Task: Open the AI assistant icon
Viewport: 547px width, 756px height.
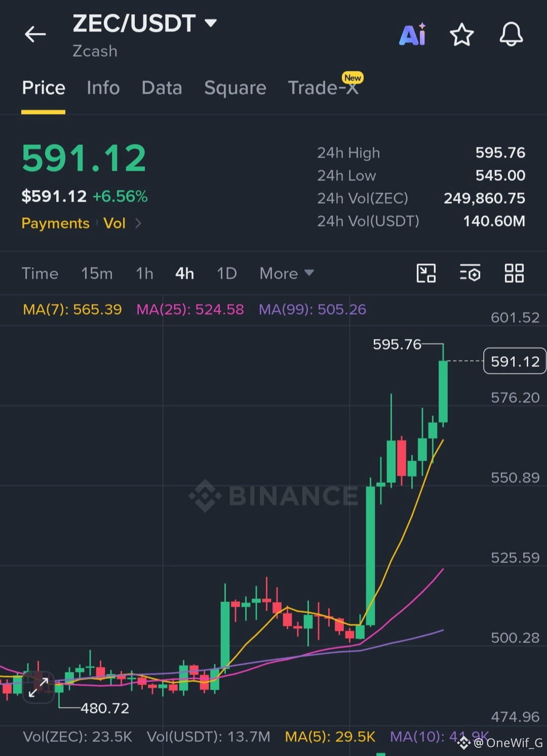Action: tap(413, 34)
